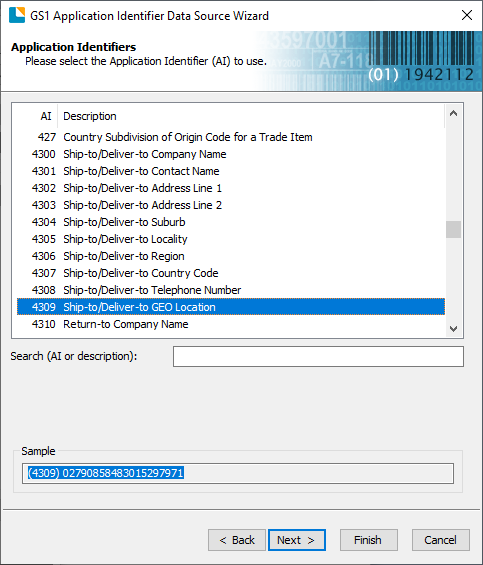This screenshot has width=483, height=565.
Task: Choose 4302 Ship-to/Deliver-to Address Line 1
Action: (x=231, y=188)
